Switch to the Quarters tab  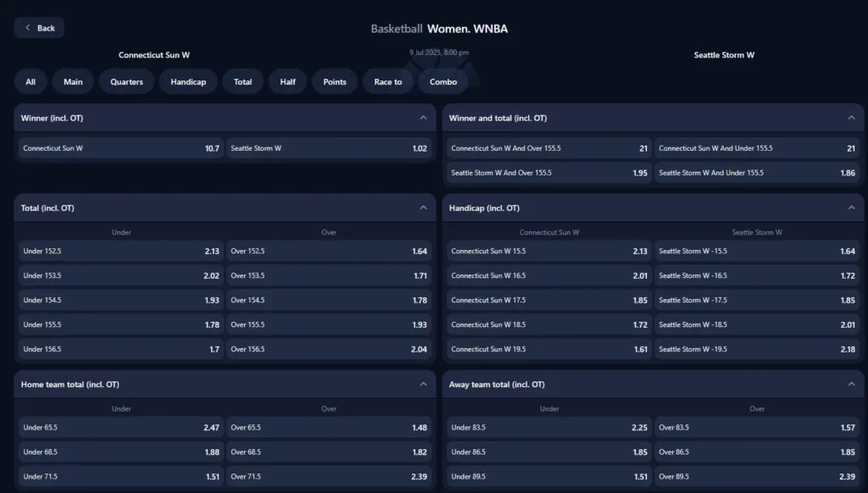tap(126, 81)
